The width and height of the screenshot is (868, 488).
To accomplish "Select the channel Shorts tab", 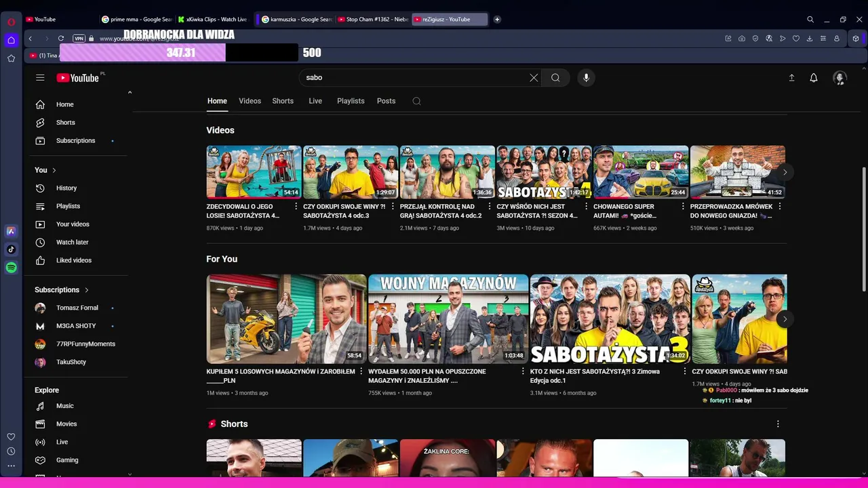I will (x=283, y=101).
